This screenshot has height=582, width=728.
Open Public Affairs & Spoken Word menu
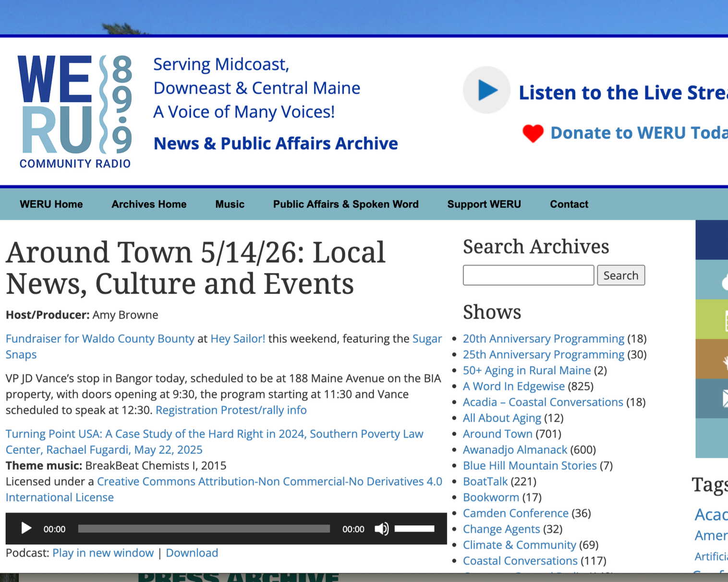pyautogui.click(x=346, y=204)
